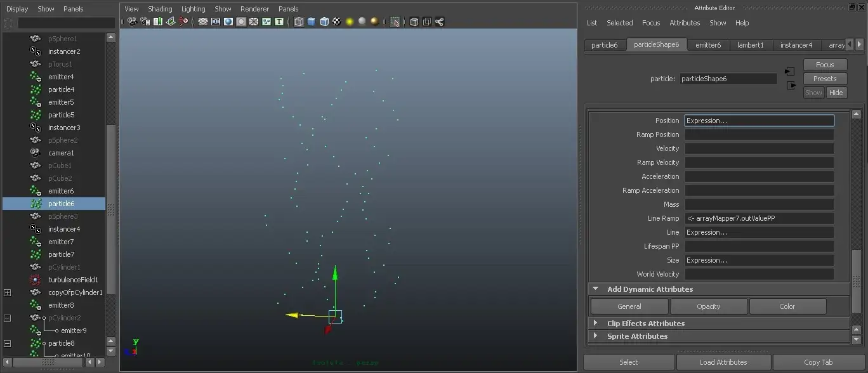Select smooth shade all blue cube icon
This screenshot has height=373, width=868.
click(312, 22)
